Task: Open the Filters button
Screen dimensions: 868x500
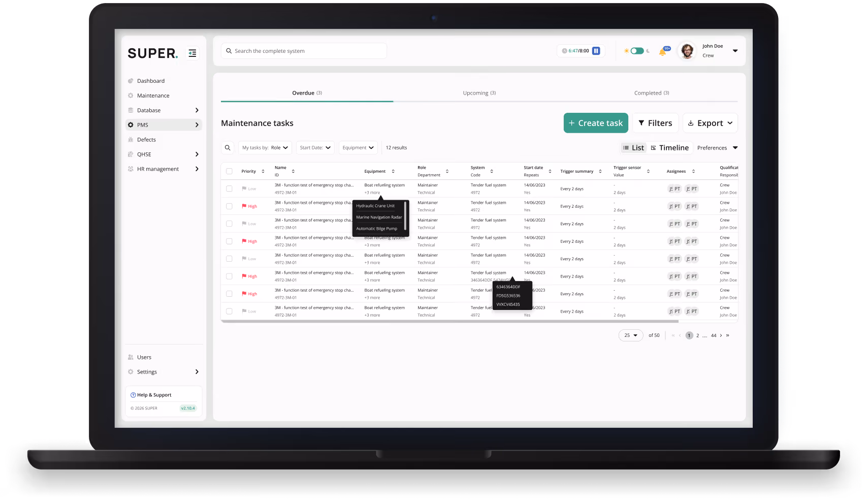Action: (655, 123)
